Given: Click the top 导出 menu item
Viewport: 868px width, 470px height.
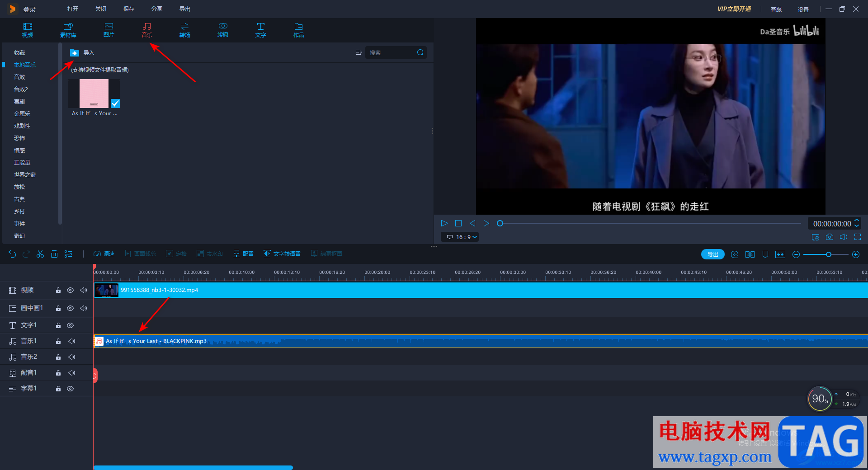Looking at the screenshot, I should coord(185,9).
